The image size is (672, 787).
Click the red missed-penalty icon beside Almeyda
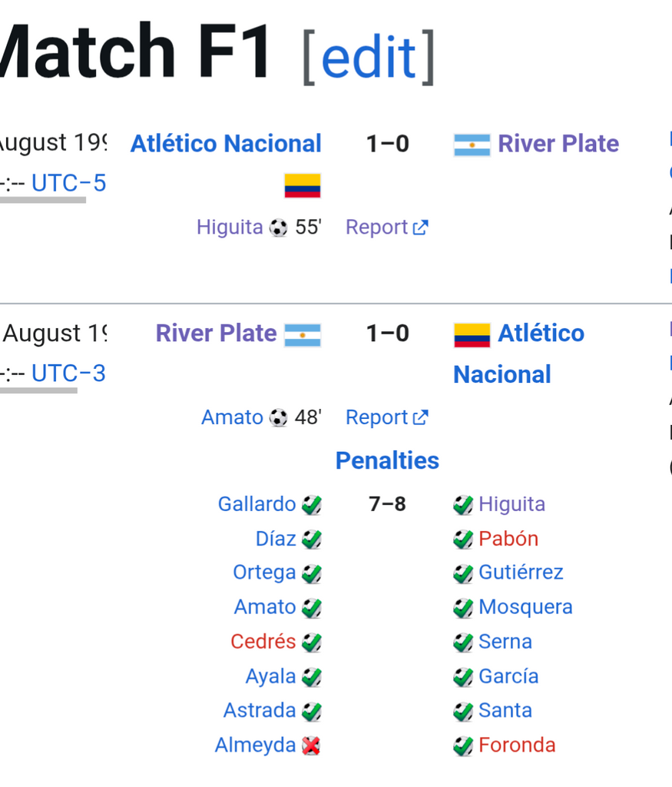tap(311, 745)
